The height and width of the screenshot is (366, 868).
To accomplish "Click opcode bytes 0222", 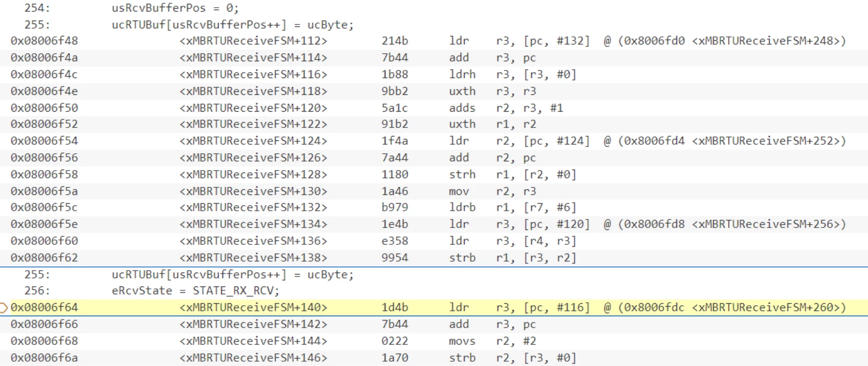I will click(x=395, y=342).
